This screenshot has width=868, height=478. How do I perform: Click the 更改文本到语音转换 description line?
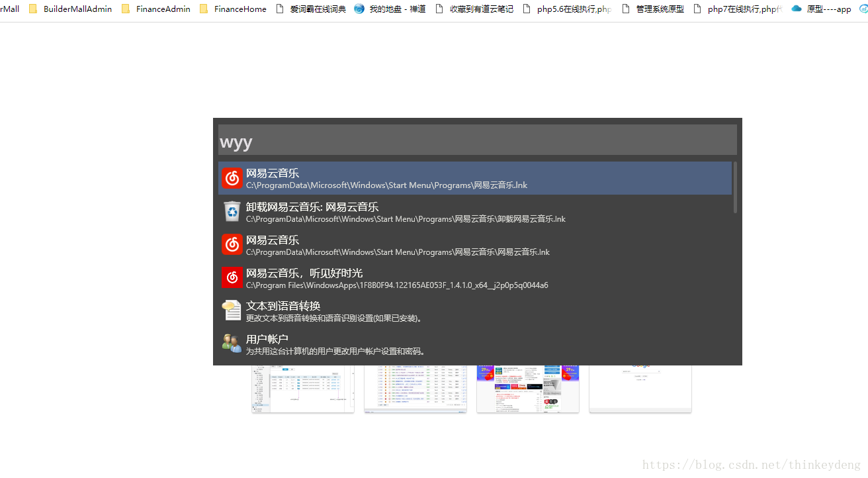click(335, 318)
